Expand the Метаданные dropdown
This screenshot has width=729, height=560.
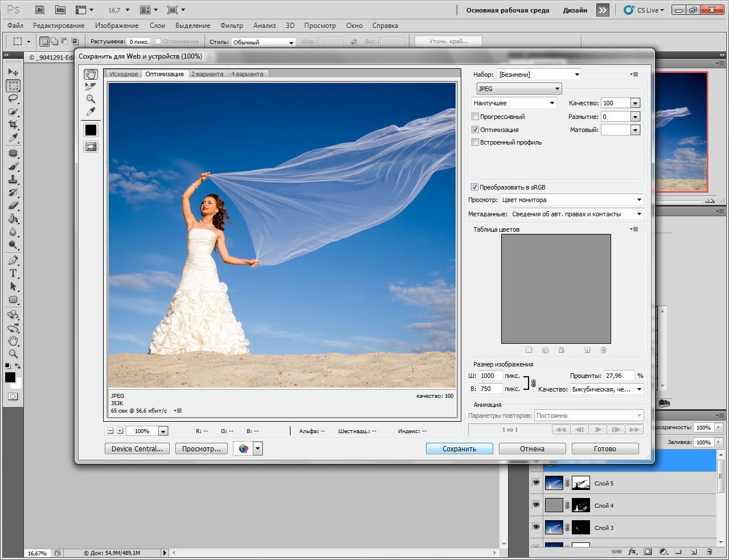tap(576, 214)
